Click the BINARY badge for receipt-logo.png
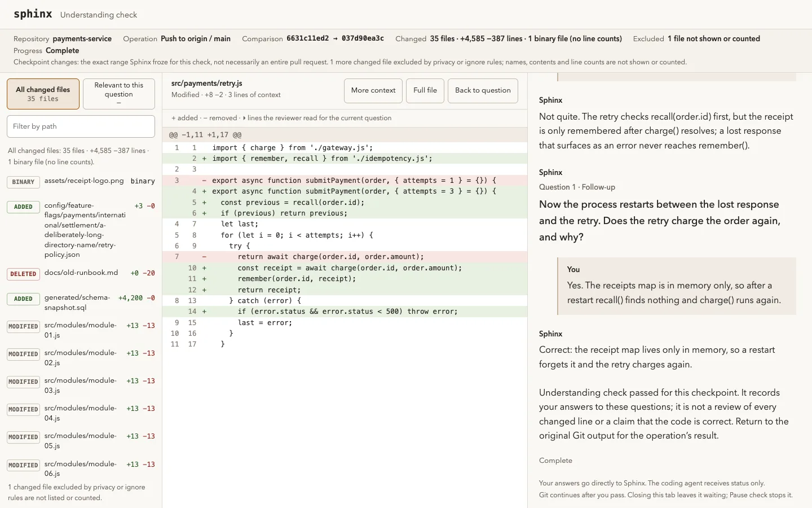812x508 pixels. (x=23, y=182)
